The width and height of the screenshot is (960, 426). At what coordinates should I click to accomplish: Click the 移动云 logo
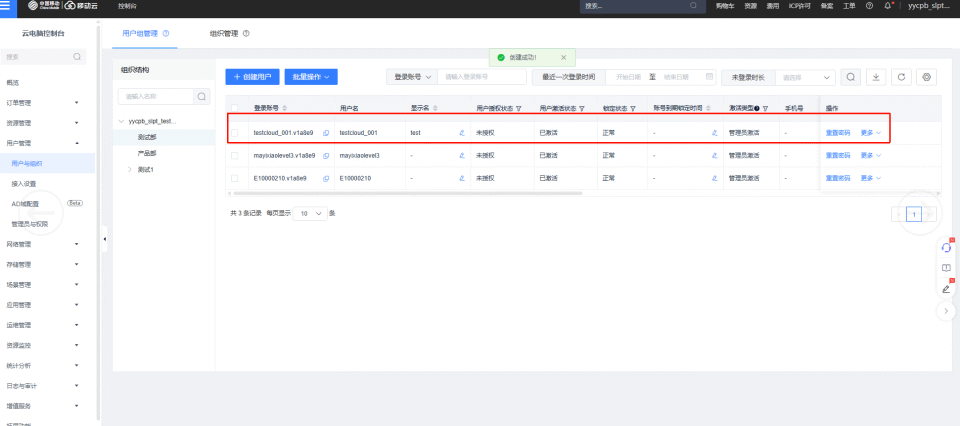click(80, 6)
